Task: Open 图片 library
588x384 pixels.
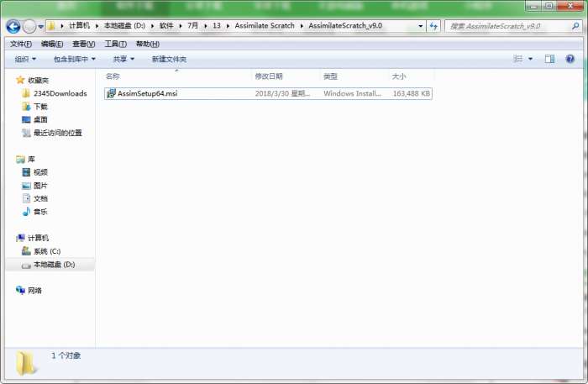Action: click(40, 185)
